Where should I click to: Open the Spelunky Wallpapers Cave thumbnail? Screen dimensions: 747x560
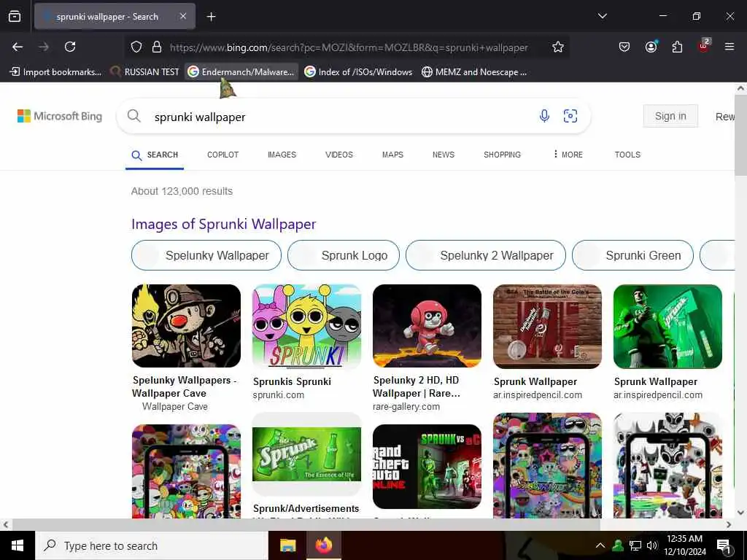point(186,326)
